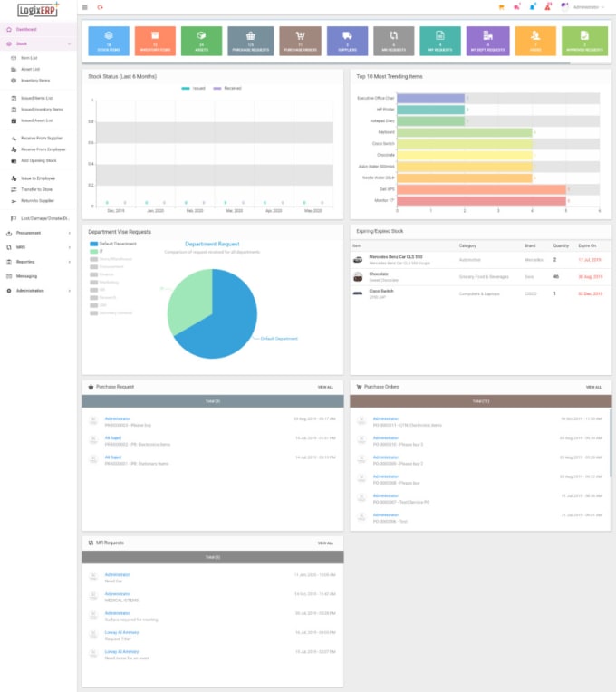Click the red refresh icon in top bar
This screenshot has width=616, height=692.
(101, 7)
